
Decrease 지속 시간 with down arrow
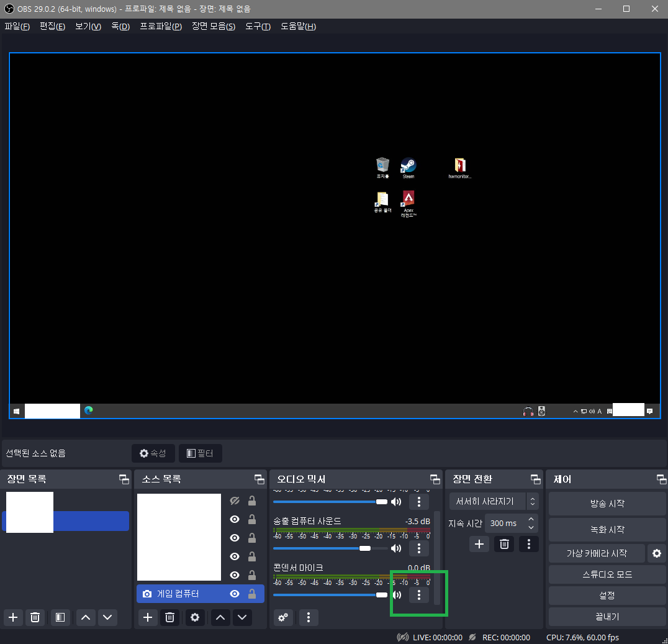(531, 528)
